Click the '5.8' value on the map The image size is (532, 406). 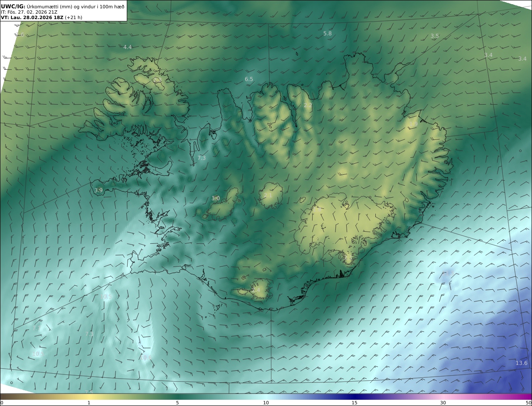pos(328,33)
